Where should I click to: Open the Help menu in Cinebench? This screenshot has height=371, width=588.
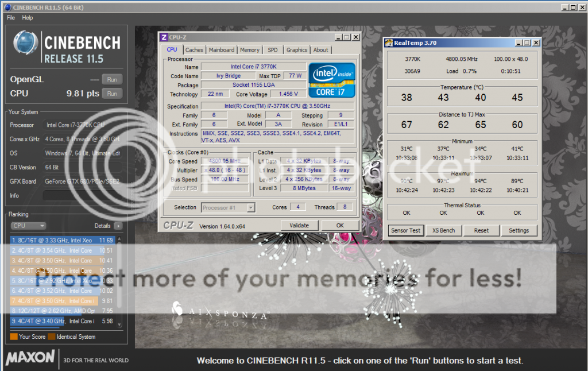pos(28,18)
